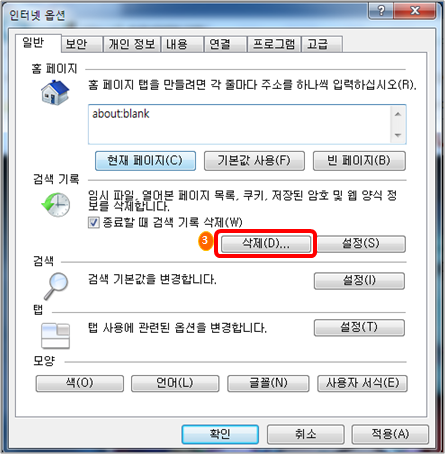Screen dimensions: 446x454
Task: Click the help question mark button
Action: point(381,11)
